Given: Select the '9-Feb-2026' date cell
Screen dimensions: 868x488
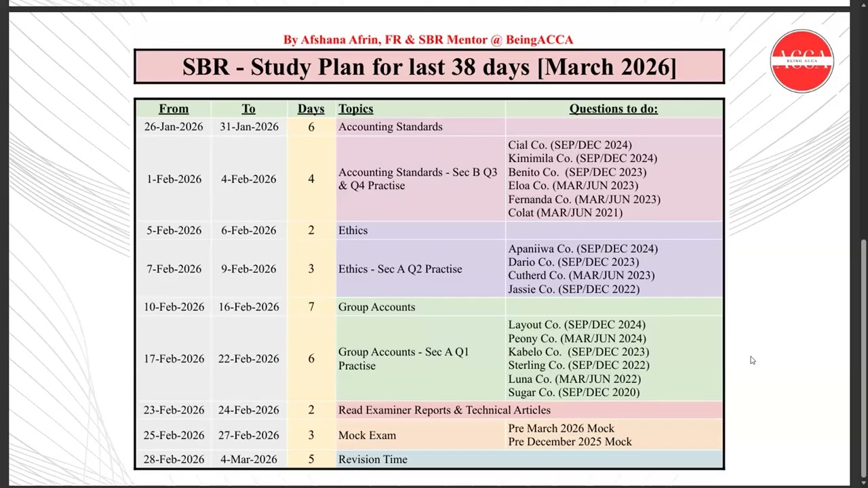Looking at the screenshot, I should pos(249,269).
